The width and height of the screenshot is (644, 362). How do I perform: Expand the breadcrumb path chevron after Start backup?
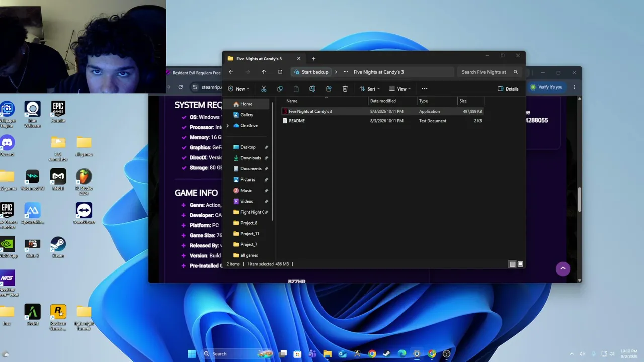click(x=336, y=72)
